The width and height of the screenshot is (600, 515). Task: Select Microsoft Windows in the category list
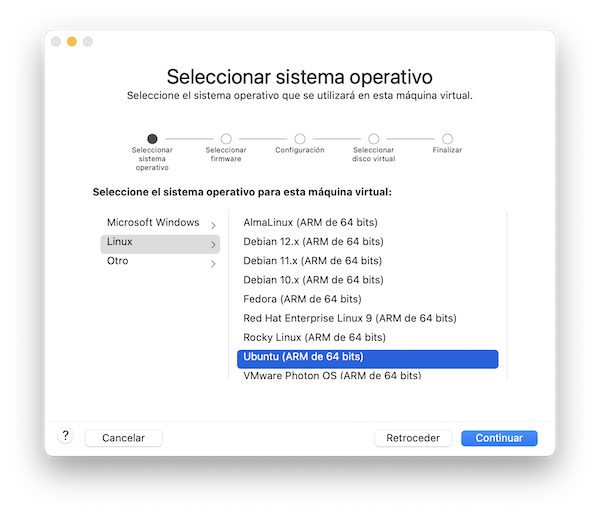(x=153, y=223)
